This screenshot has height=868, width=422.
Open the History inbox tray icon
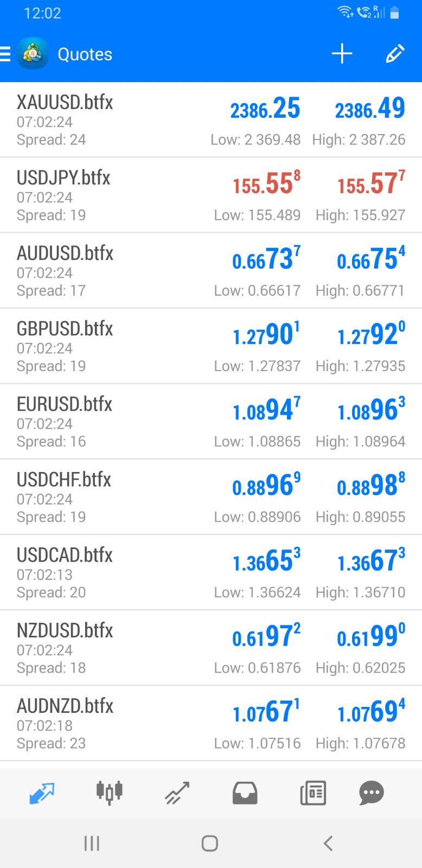click(x=245, y=793)
